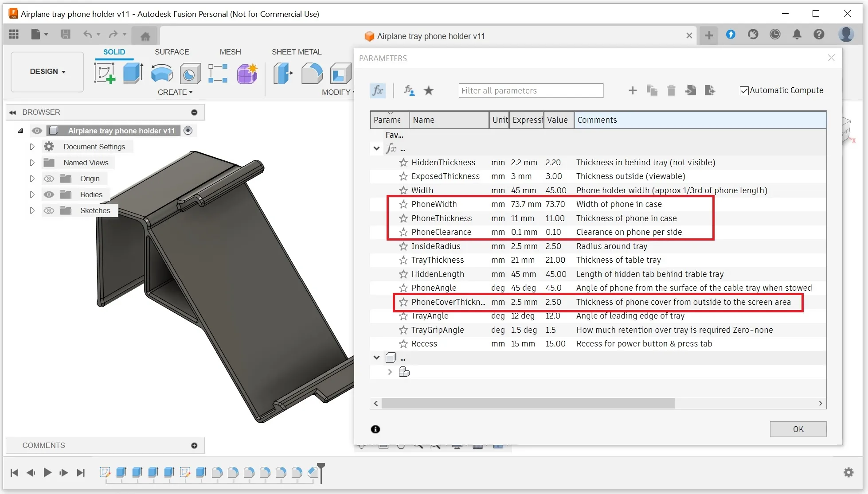Go to the Home tab icon
Screen dimensions: 868x494
tap(145, 36)
